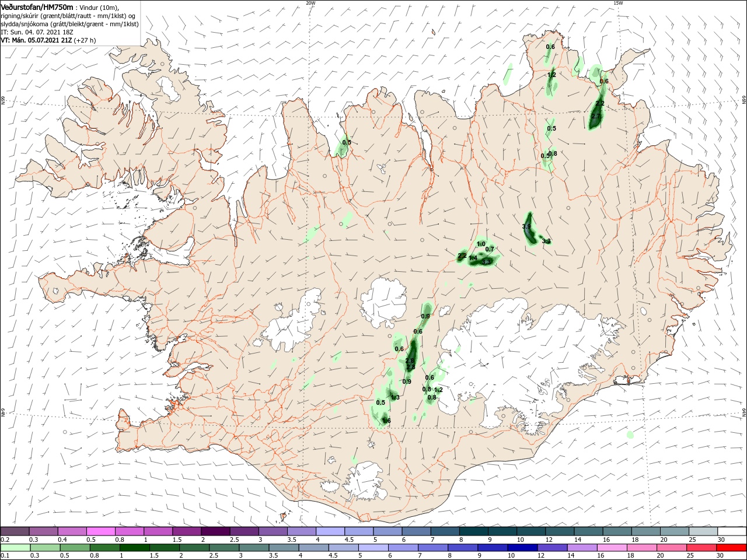
Task: Click the palest green bottom-row swatch starting at 0.1
Action: 15,548
